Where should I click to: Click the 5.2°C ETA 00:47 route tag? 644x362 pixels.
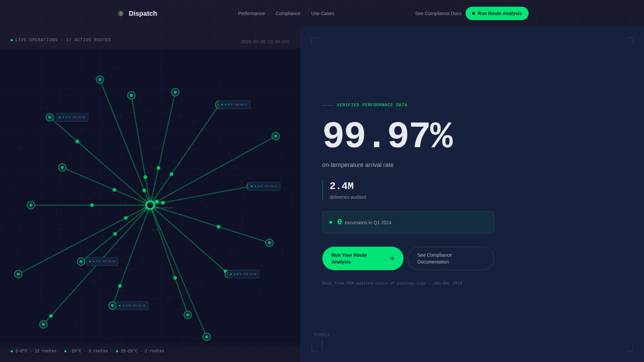click(x=264, y=186)
